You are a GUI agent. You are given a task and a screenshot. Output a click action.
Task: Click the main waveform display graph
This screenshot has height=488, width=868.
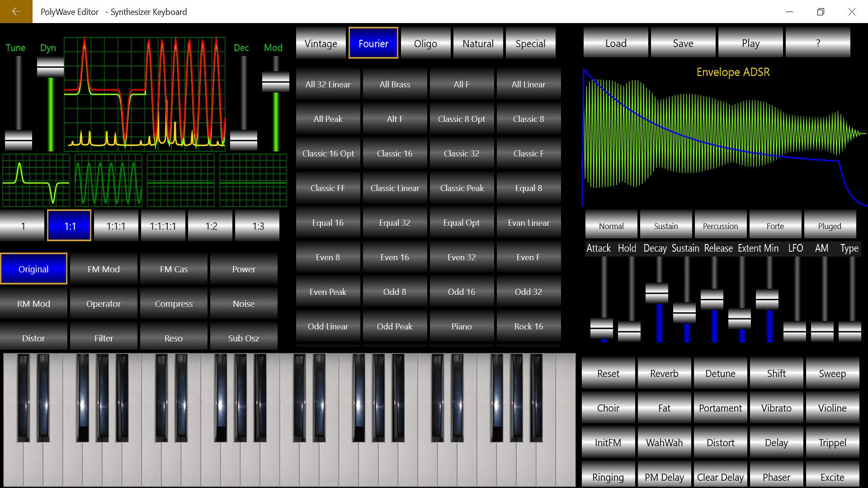point(145,93)
